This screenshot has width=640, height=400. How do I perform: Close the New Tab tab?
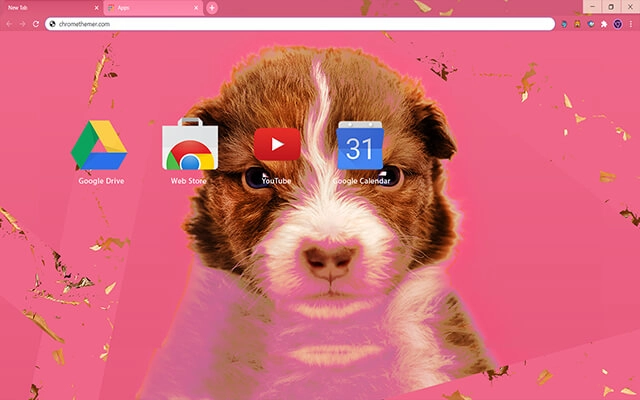(x=96, y=8)
